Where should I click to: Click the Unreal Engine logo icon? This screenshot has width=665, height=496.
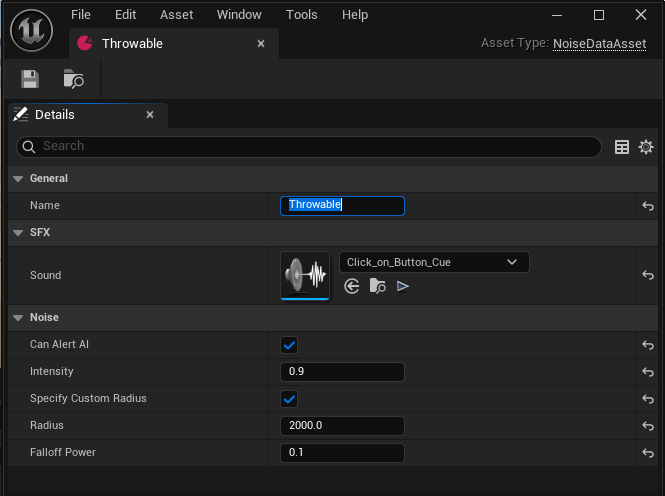[x=31, y=31]
